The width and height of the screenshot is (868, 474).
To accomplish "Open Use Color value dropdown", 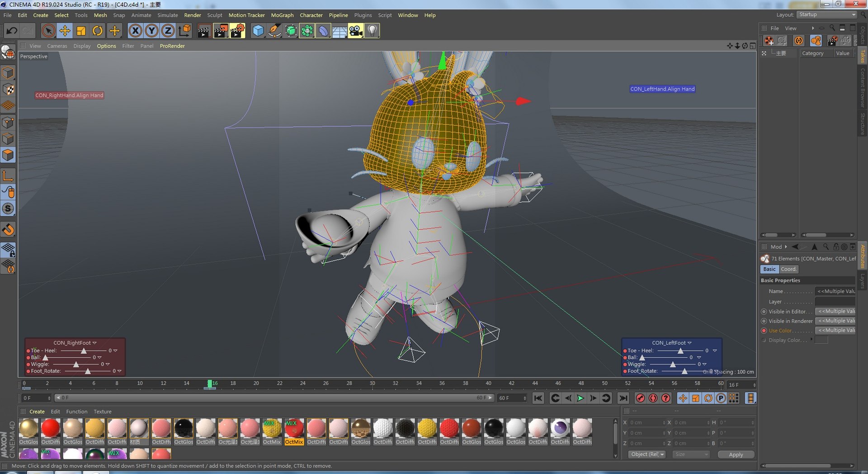I will coord(836,330).
